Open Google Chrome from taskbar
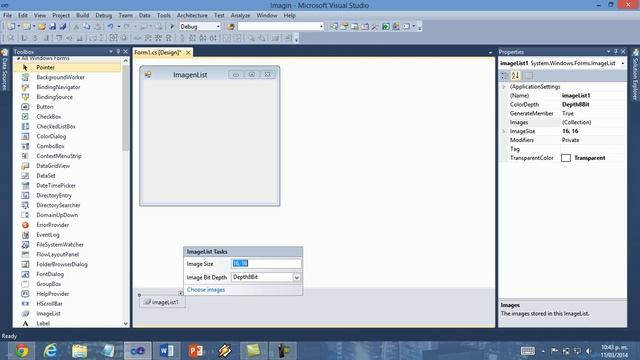Viewport: 640px width, 360px height. click(22, 351)
